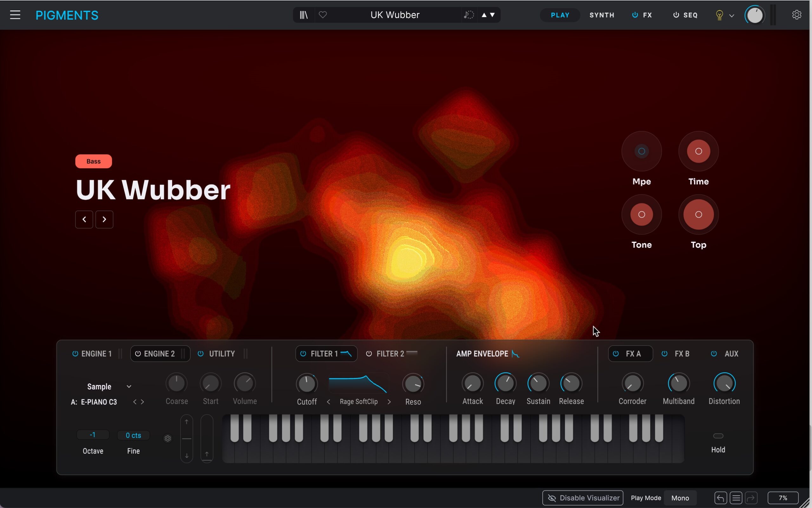Expand the Sample engine type dropdown
Screen dimensions: 812x508
129,387
